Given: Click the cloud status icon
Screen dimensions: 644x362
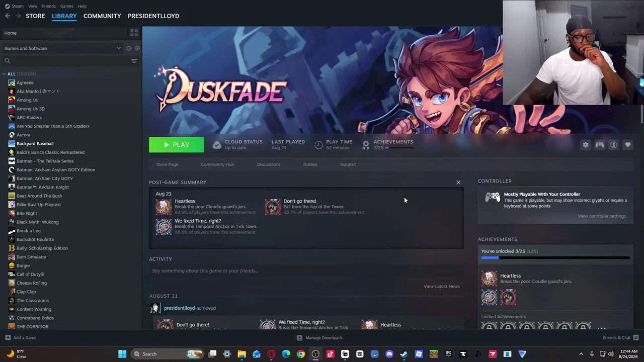Looking at the screenshot, I should (217, 145).
